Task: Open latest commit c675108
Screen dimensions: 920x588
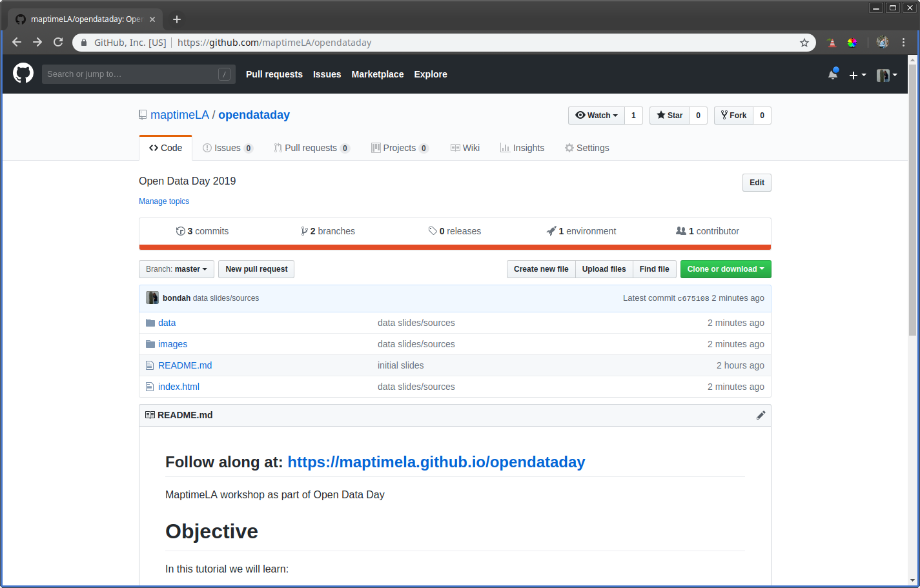Action: [x=693, y=298]
